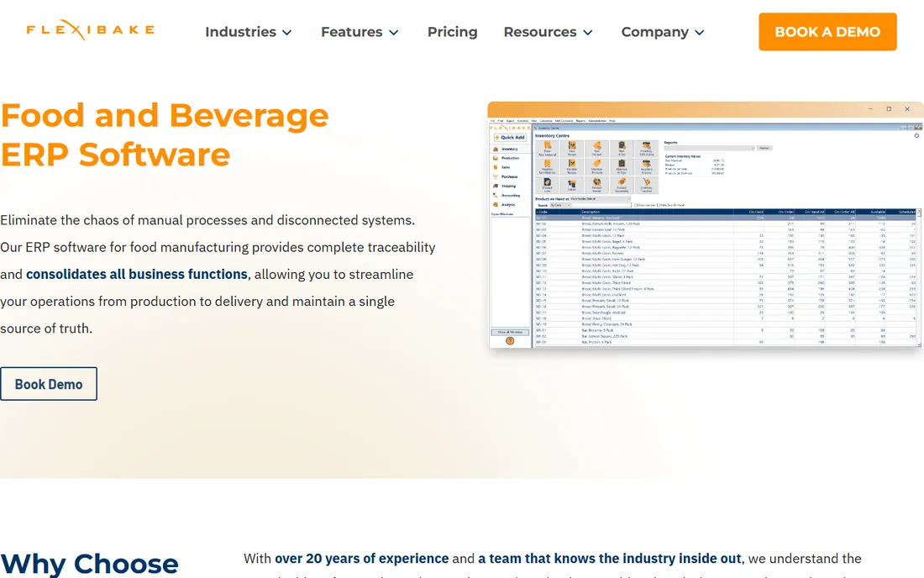Viewport: 924px width, 578px height.
Task: Open the Search 'By Code' dropdown
Action: (559, 205)
